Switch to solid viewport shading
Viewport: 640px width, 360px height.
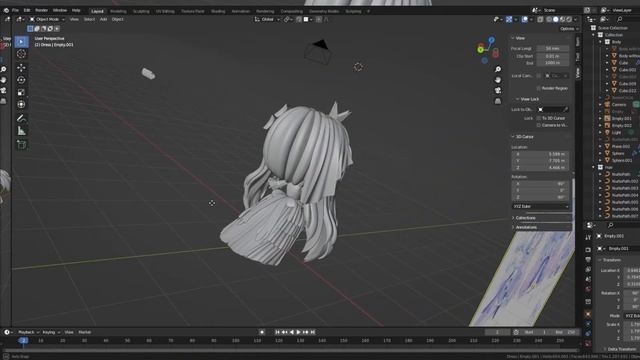coord(556,19)
